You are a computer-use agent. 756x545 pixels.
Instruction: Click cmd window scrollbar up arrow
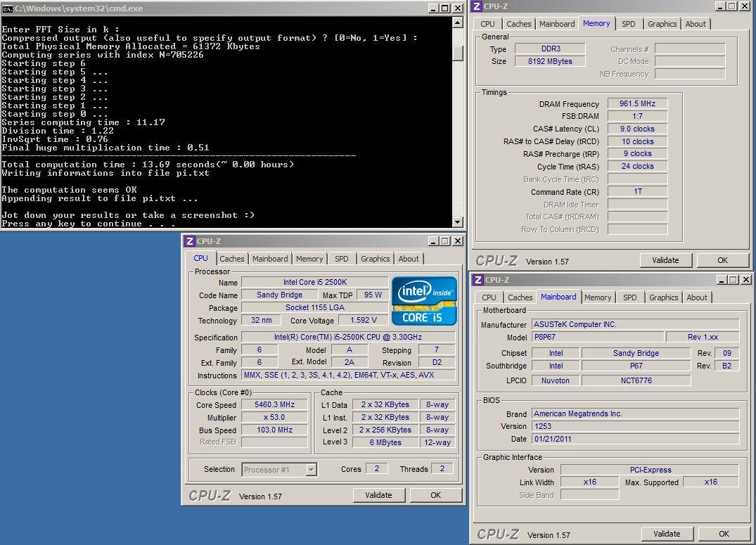458,23
